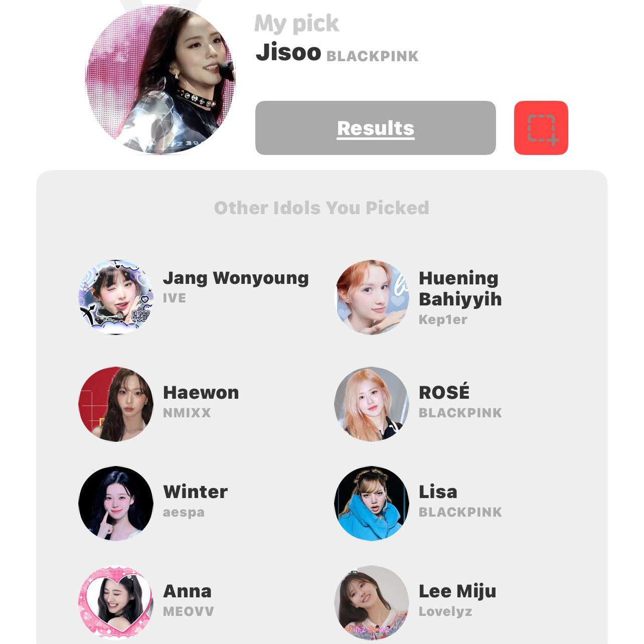Click the Jang Wonyoung name label
This screenshot has width=644, height=644.
tap(236, 278)
